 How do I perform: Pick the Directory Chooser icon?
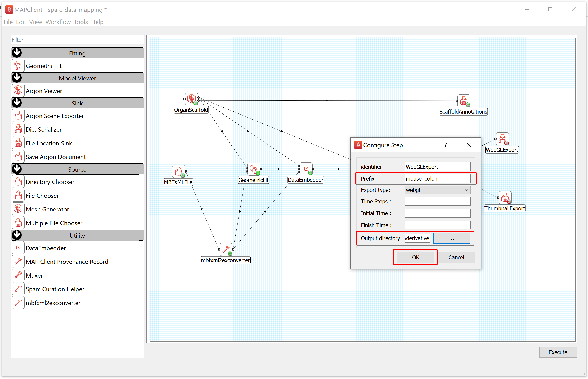[x=18, y=182]
